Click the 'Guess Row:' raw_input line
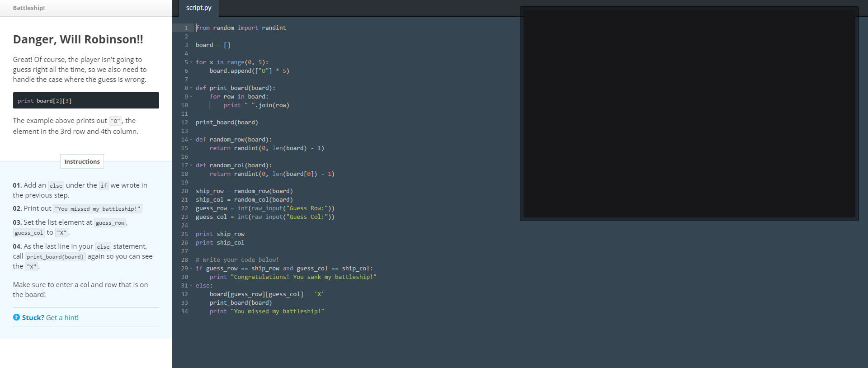Image resolution: width=868 pixels, height=368 pixels. pyautogui.click(x=265, y=208)
